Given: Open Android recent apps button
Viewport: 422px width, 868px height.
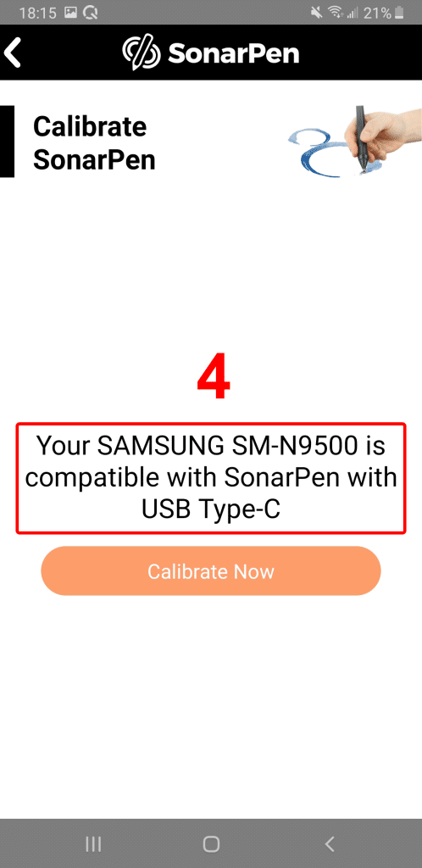Looking at the screenshot, I should [93, 843].
